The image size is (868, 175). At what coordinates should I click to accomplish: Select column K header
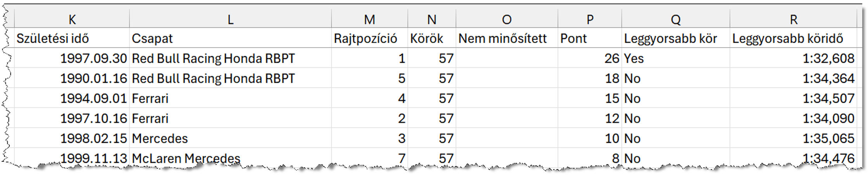coord(72,19)
